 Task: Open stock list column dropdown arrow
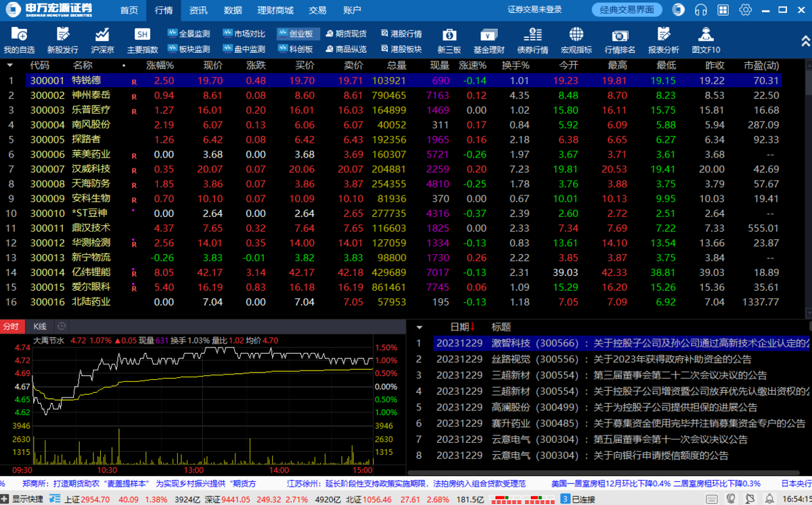(x=10, y=65)
